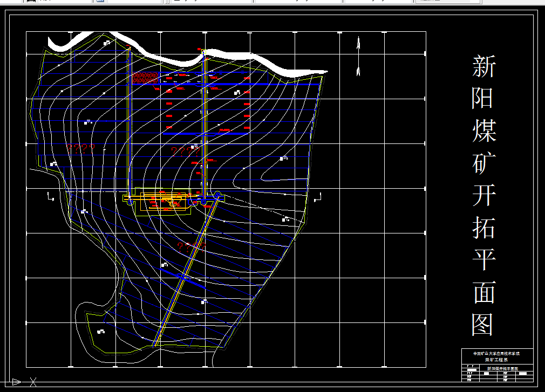Select the north arrow symbol
The width and height of the screenshot is (545, 392).
[358, 57]
